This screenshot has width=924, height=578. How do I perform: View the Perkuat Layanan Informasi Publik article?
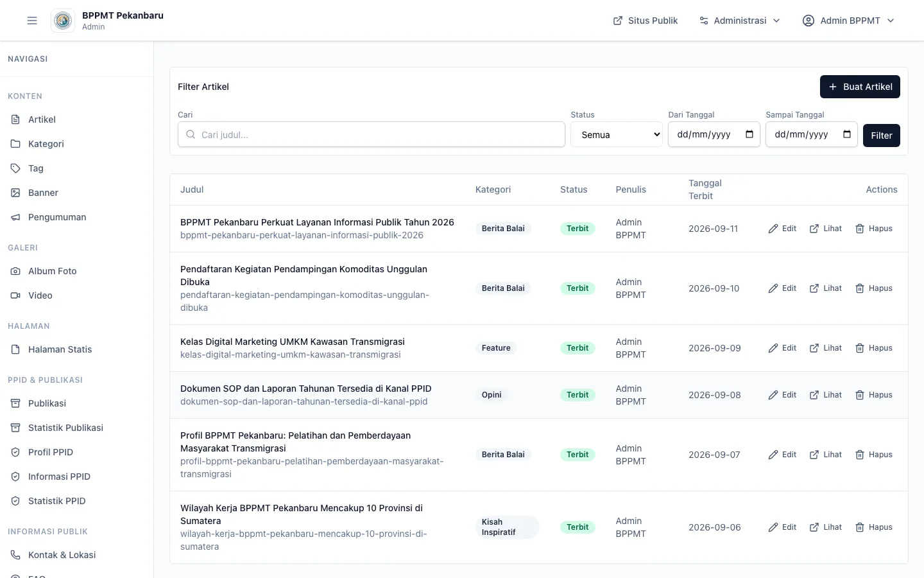(x=826, y=229)
